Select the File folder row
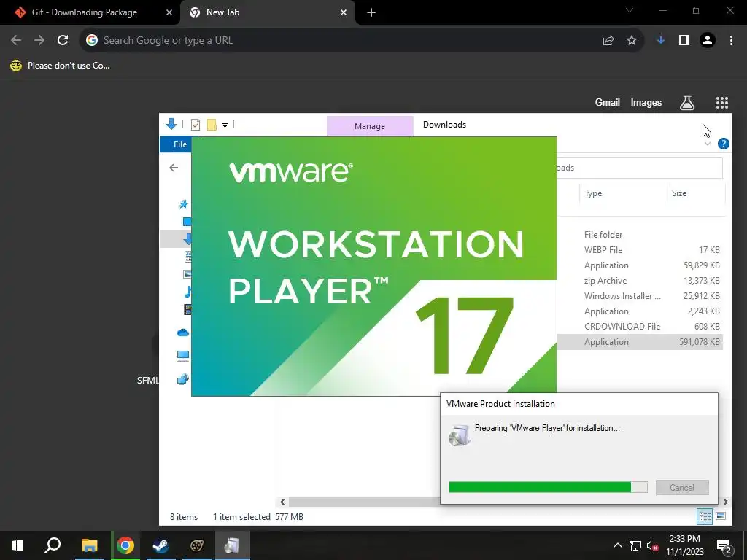Screen dimensions: 747x560 (x=640, y=235)
